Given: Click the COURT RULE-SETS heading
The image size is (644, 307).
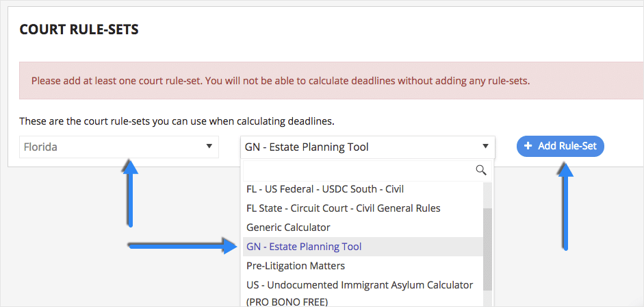Looking at the screenshot, I should click(79, 29).
